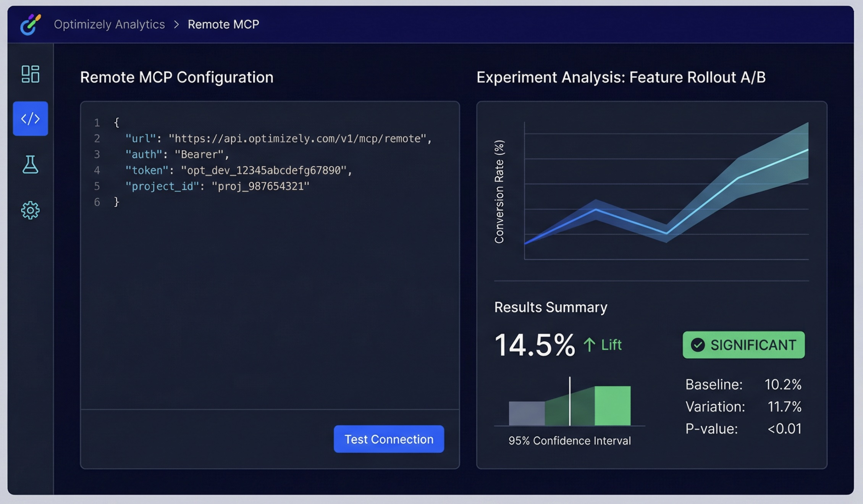Viewport: 863px width, 504px height.
Task: Select the code brackets sidebar icon
Action: pos(31,119)
